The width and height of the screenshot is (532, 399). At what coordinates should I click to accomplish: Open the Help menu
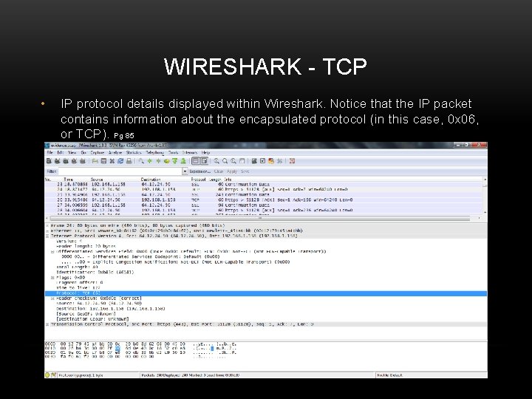tap(206, 153)
